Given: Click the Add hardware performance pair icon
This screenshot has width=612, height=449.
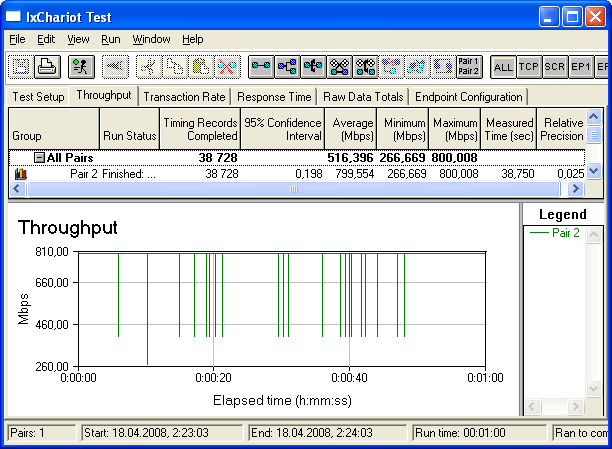Looking at the screenshot, I should point(313,67).
